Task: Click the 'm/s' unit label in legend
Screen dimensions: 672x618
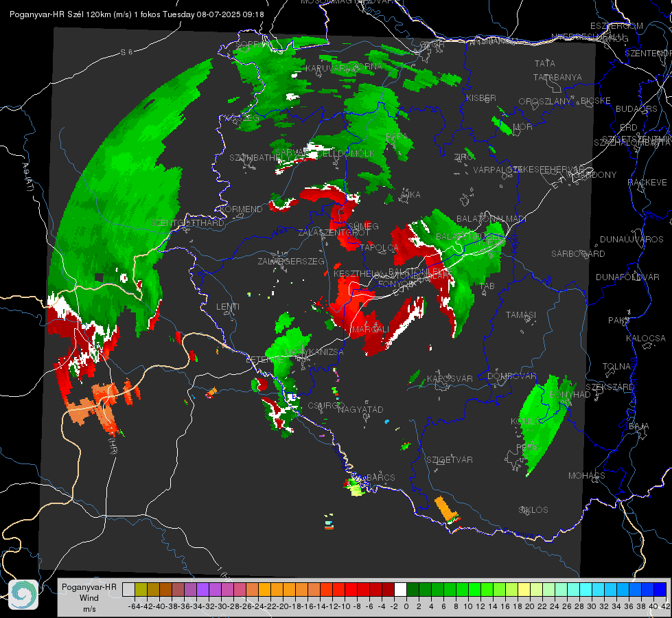Action: point(89,609)
